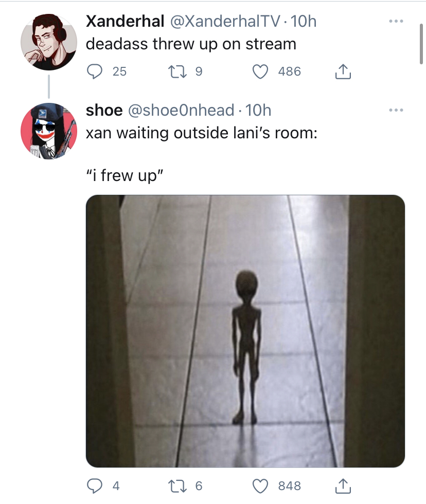Reply to Xanderhal's tweet

point(95,71)
